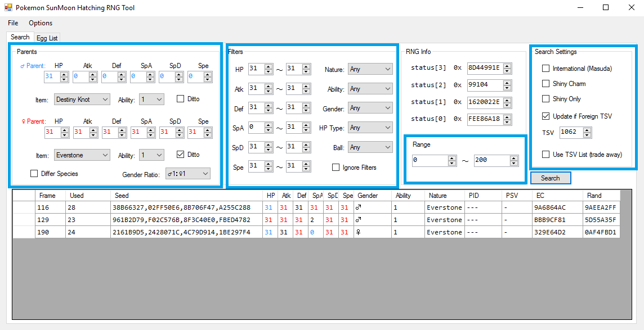The width and height of the screenshot is (644, 330).
Task: Open the Nature filter dropdown
Action: [370, 69]
